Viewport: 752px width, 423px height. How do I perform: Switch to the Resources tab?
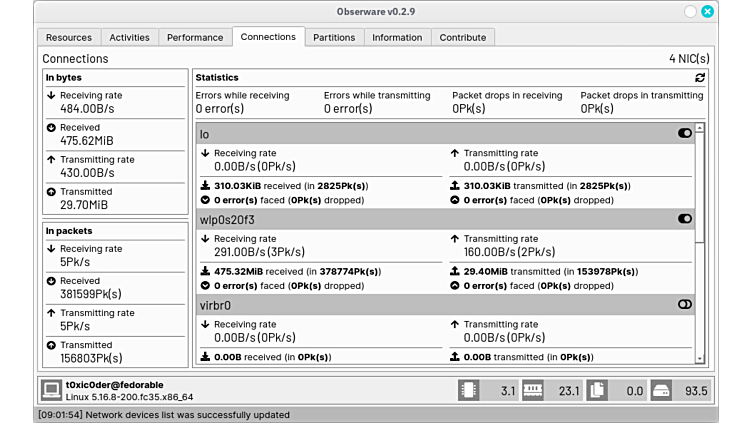pyautogui.click(x=69, y=37)
